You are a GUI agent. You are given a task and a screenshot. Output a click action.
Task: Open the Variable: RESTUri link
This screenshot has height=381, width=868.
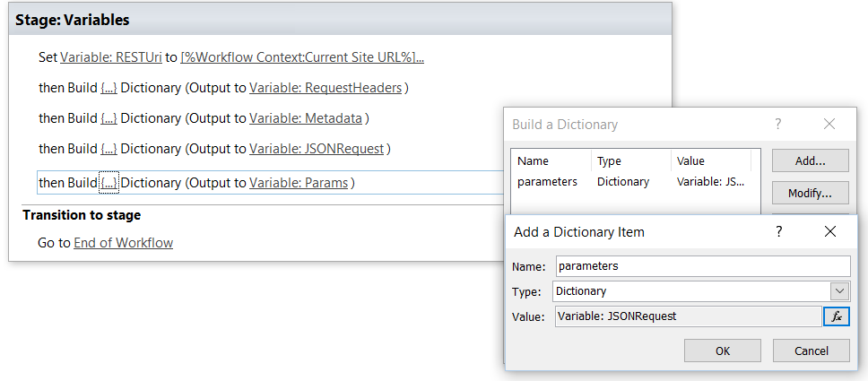(111, 57)
